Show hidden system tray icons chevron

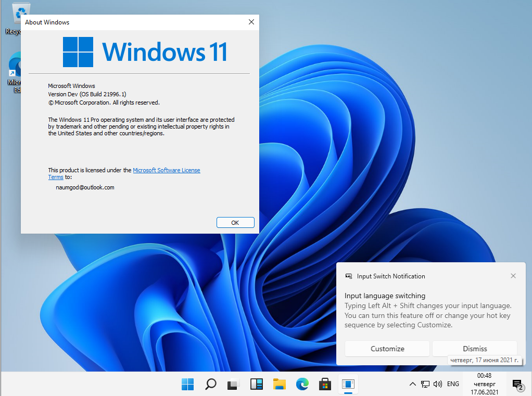413,384
